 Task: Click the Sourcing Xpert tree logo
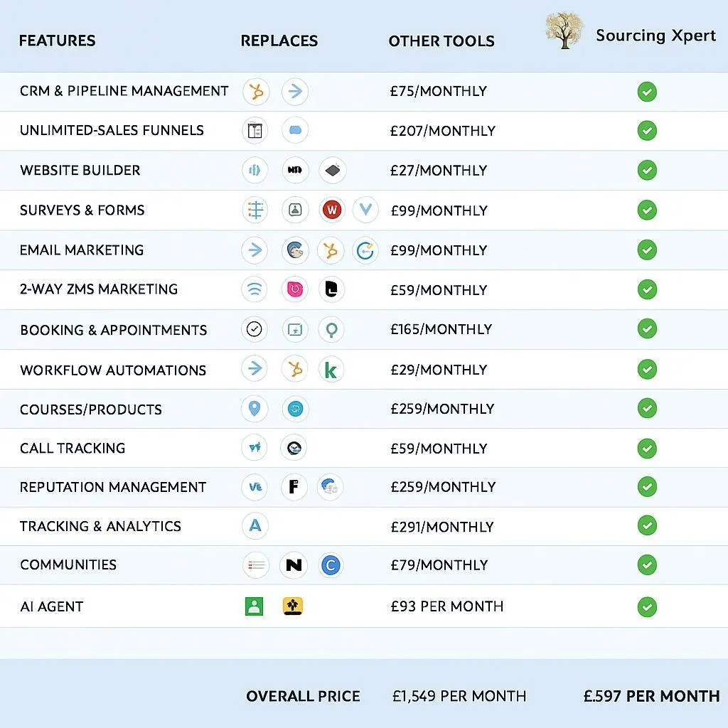(565, 31)
